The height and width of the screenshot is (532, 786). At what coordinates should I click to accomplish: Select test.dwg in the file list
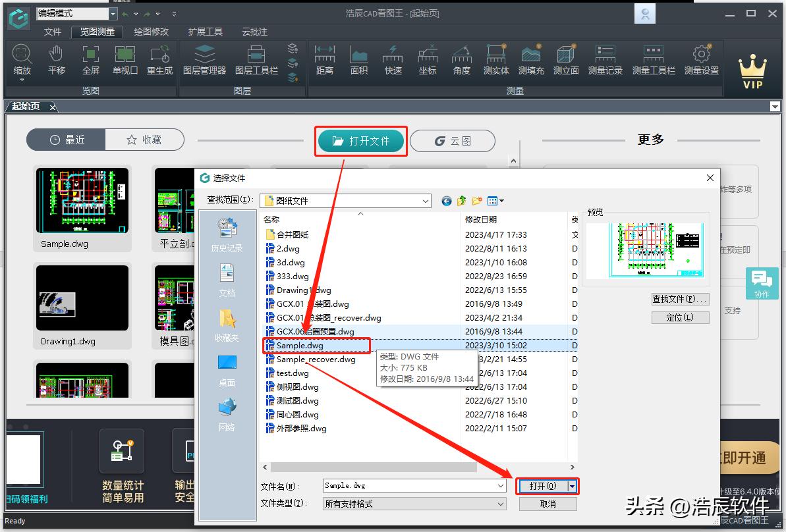tap(293, 373)
